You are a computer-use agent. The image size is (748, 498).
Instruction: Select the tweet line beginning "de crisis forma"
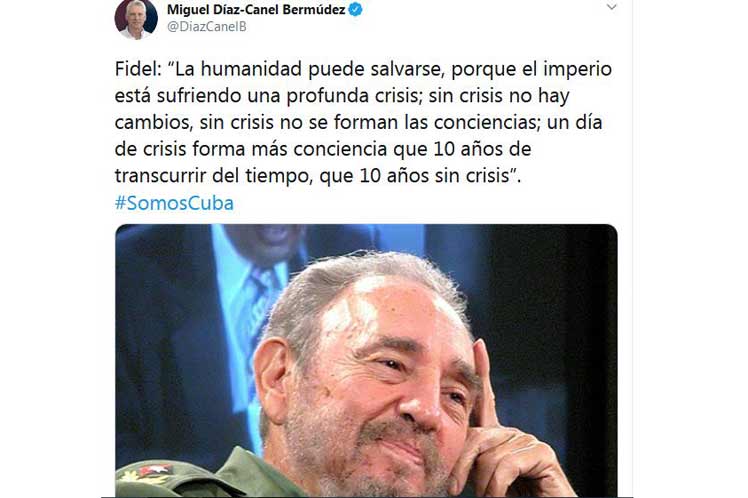point(323,149)
